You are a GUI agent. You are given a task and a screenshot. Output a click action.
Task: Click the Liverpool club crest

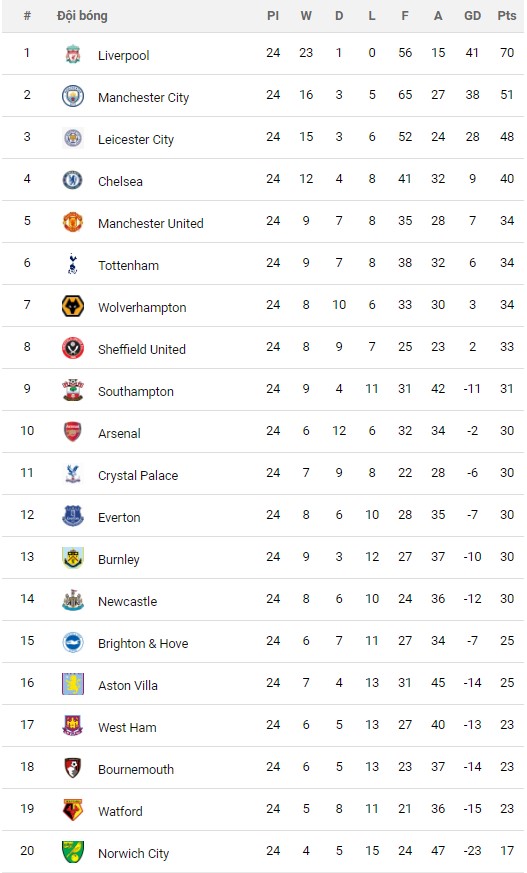click(73, 54)
